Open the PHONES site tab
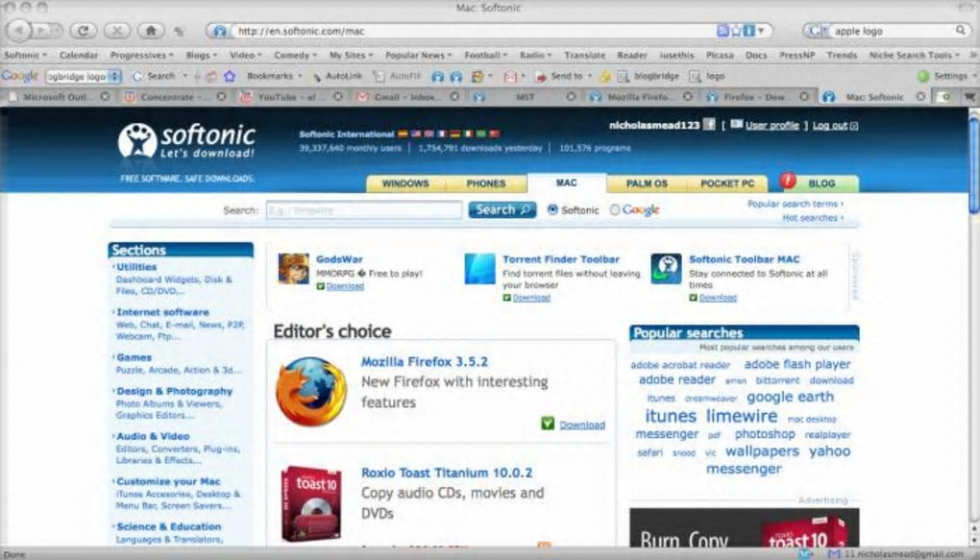Viewport: 980px width, 560px height. pos(485,183)
